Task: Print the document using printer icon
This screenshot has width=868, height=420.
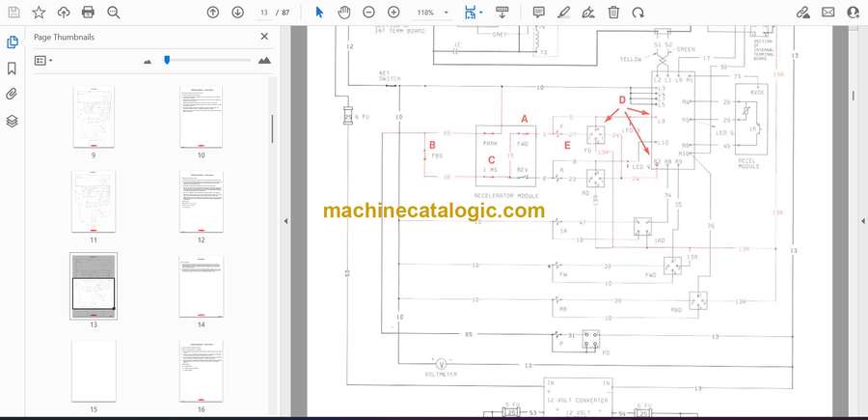Action: 89,13
